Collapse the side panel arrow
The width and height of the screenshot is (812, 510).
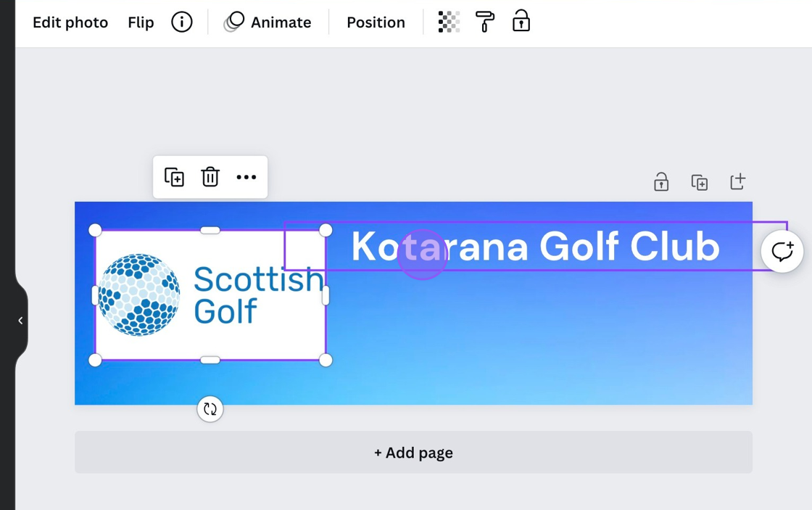point(20,321)
